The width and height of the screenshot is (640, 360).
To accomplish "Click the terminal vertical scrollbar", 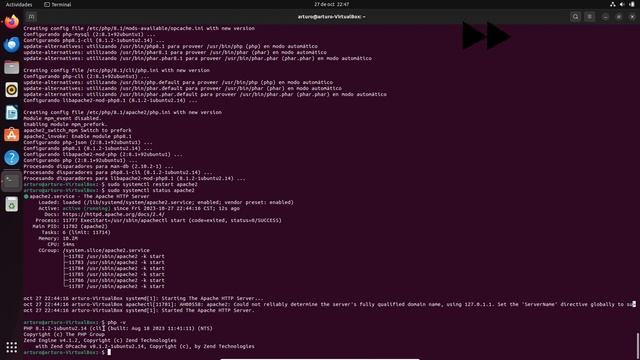I will click(638, 346).
